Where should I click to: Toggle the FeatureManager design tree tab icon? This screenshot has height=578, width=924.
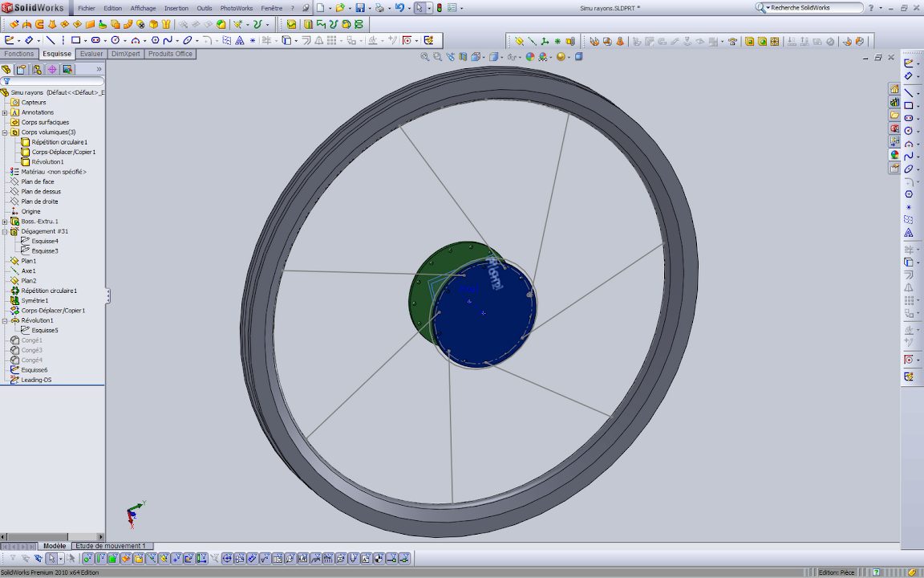[6, 70]
